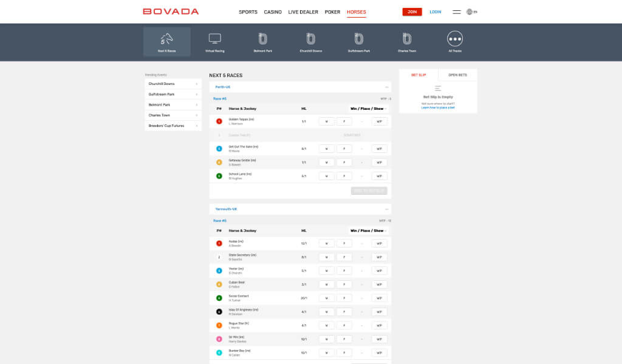This screenshot has width=622, height=364.
Task: Open Learn how to place a bet link
Action: (437, 108)
